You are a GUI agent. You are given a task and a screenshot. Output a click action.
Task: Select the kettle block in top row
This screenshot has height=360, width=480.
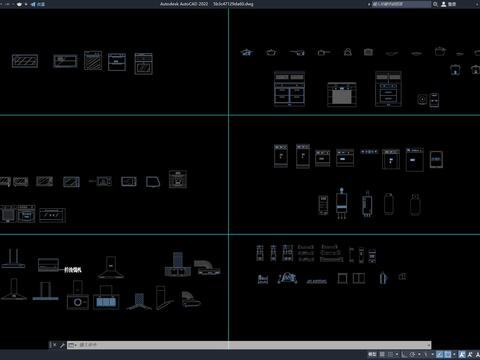coord(348,52)
